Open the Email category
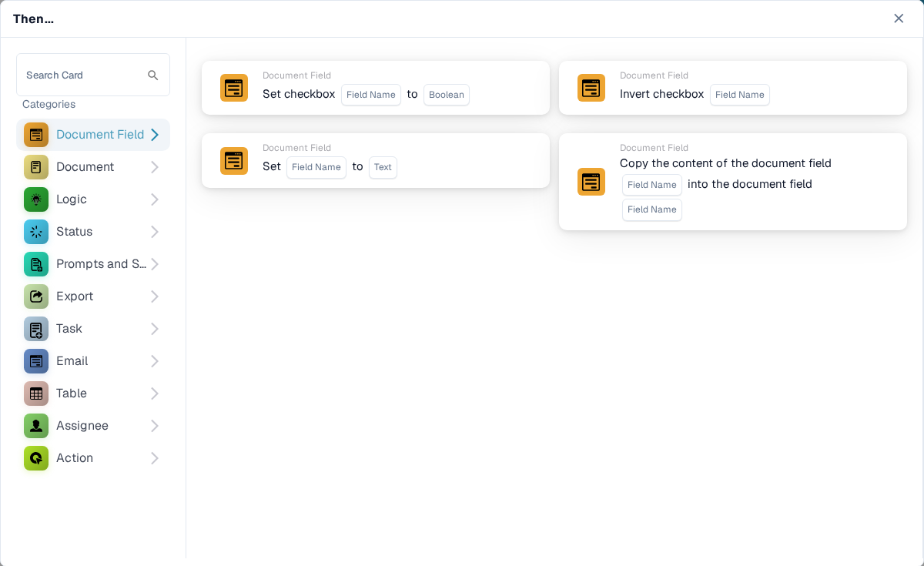The image size is (924, 566). pyautogui.click(x=93, y=361)
